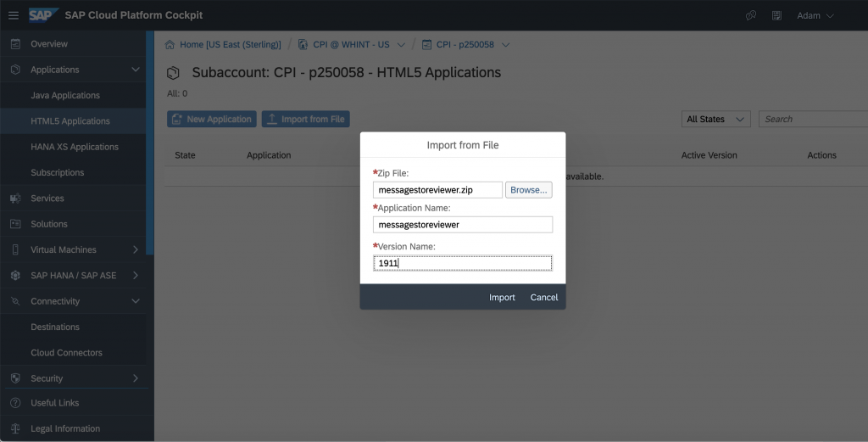
Task: Open the All States filter dropdown
Action: [x=715, y=119]
